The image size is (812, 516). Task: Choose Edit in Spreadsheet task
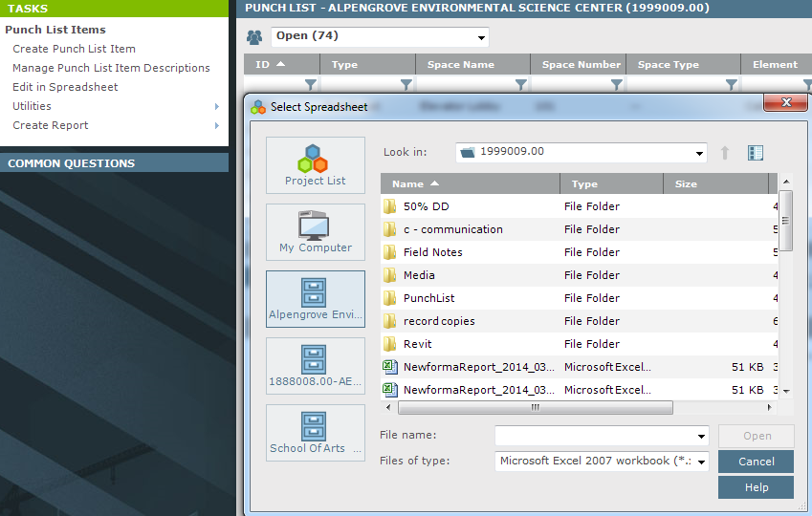tap(65, 87)
